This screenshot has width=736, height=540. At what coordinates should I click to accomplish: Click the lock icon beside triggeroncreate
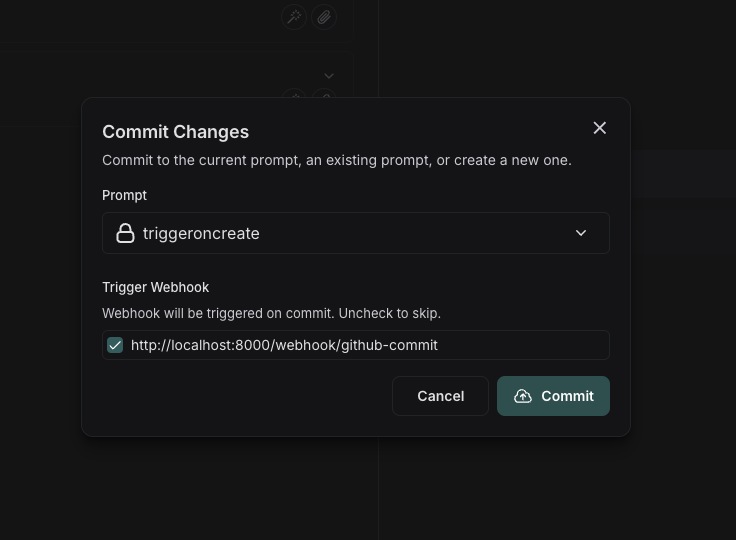click(125, 233)
